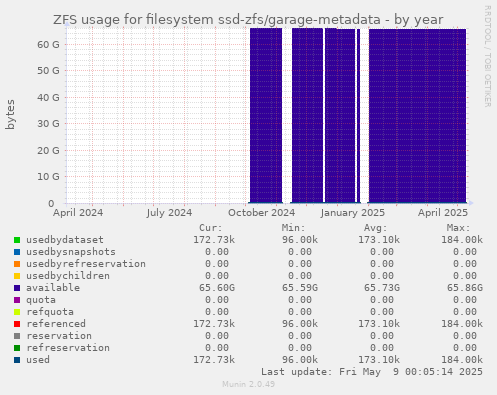This screenshot has width=497, height=395.
Task: Click the usedbychildren yellow legend swatch
Action: point(17,276)
